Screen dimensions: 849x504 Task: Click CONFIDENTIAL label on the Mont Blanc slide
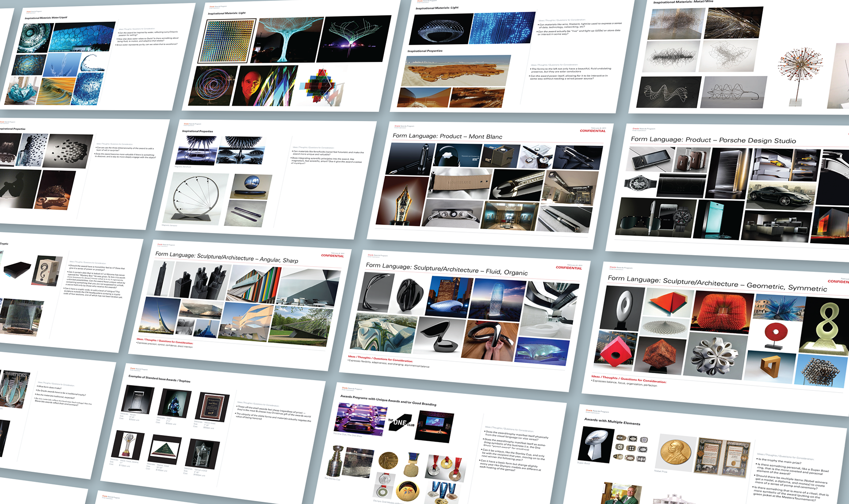tap(593, 131)
